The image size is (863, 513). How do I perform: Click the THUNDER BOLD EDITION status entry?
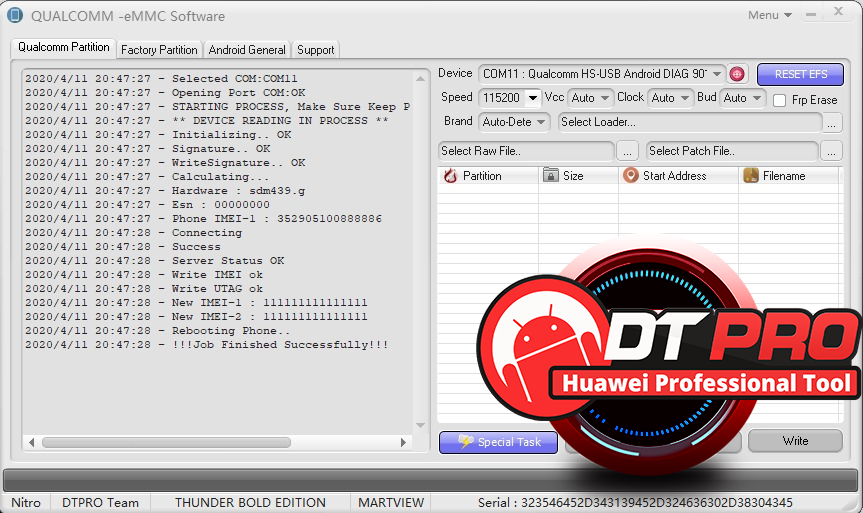coord(250,503)
